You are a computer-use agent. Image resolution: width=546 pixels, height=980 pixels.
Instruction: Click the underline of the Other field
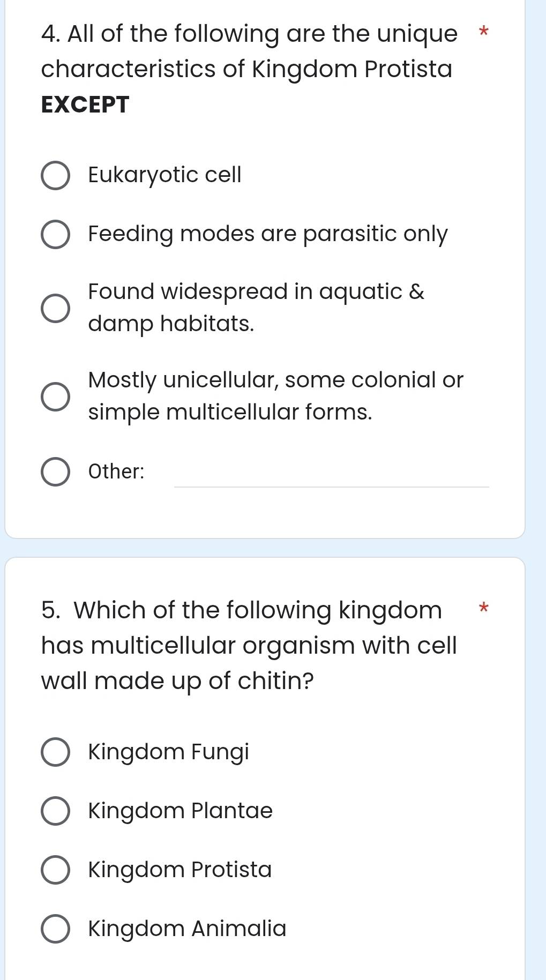pyautogui.click(x=332, y=487)
